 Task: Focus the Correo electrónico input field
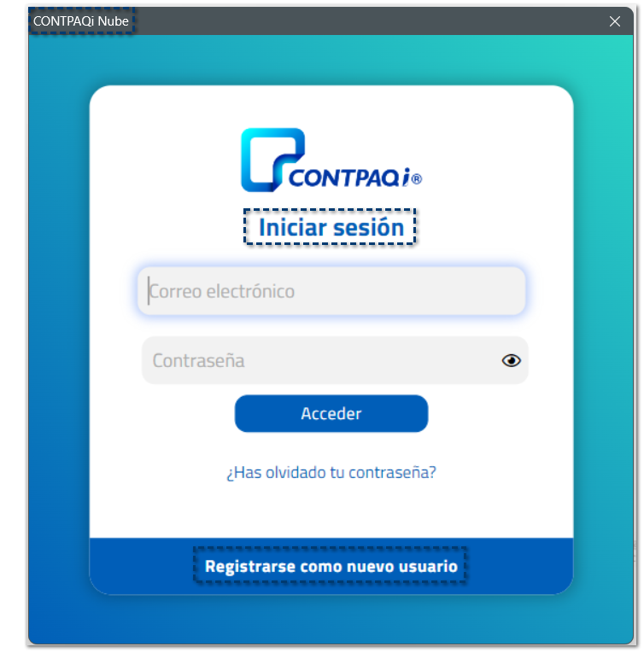click(331, 291)
